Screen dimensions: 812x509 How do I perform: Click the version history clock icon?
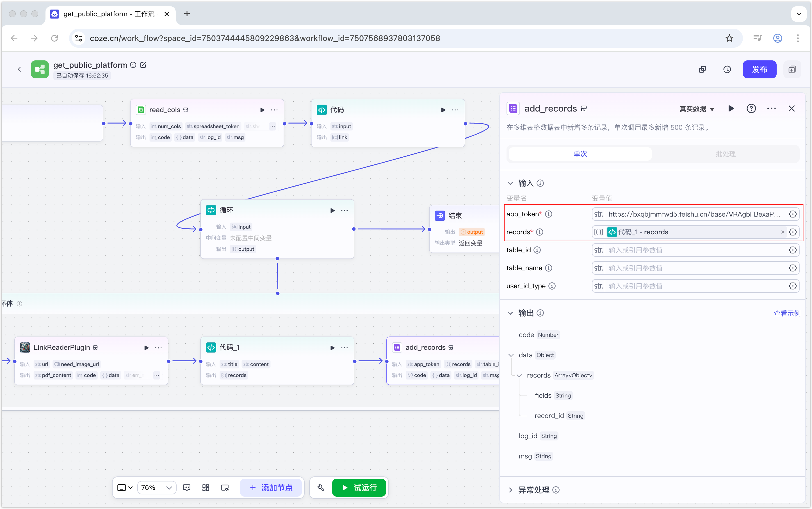(x=727, y=69)
